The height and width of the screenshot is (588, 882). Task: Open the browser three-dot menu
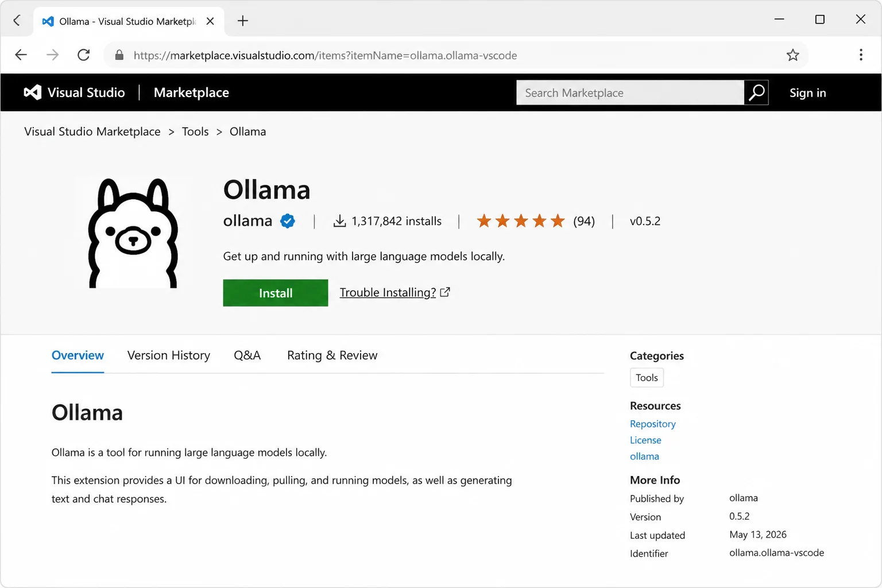[861, 55]
